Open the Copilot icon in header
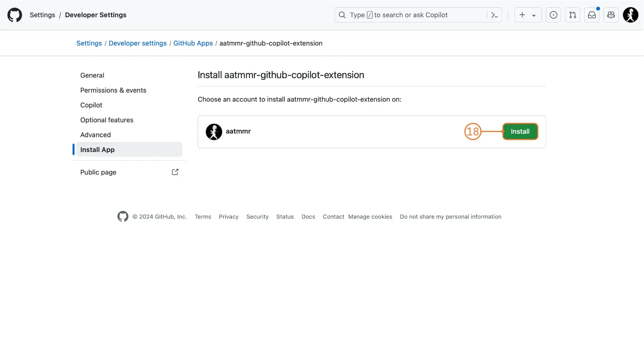Viewport: 644px width, 352px height. (x=611, y=15)
